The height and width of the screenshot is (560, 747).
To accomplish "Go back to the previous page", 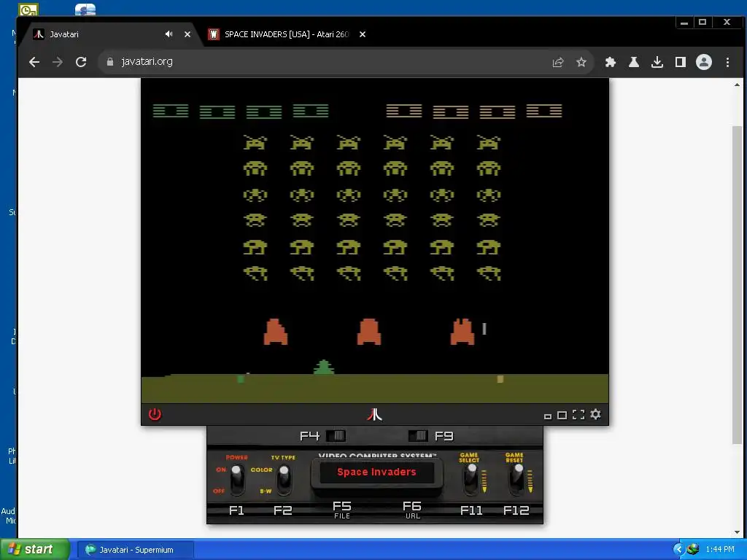I will click(34, 62).
